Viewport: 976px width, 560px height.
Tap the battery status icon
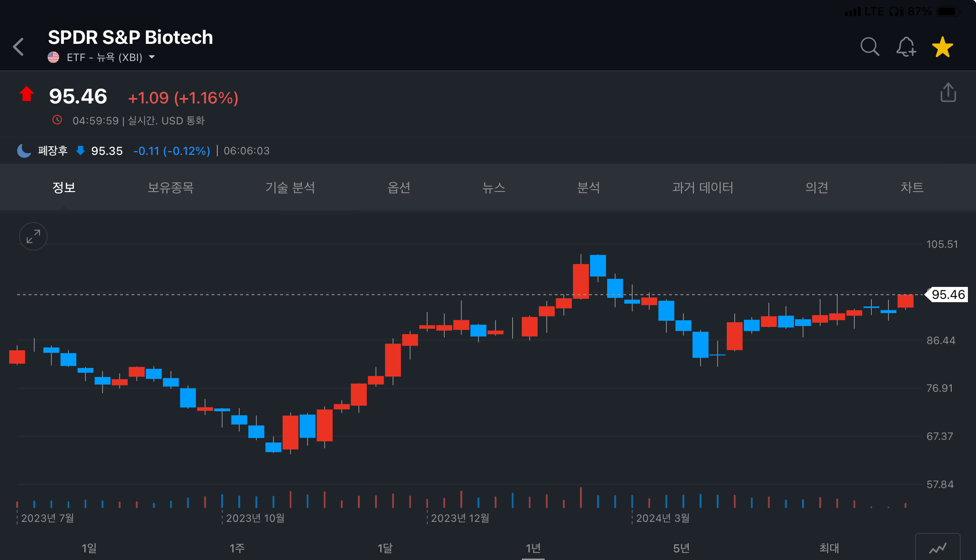[x=949, y=11]
